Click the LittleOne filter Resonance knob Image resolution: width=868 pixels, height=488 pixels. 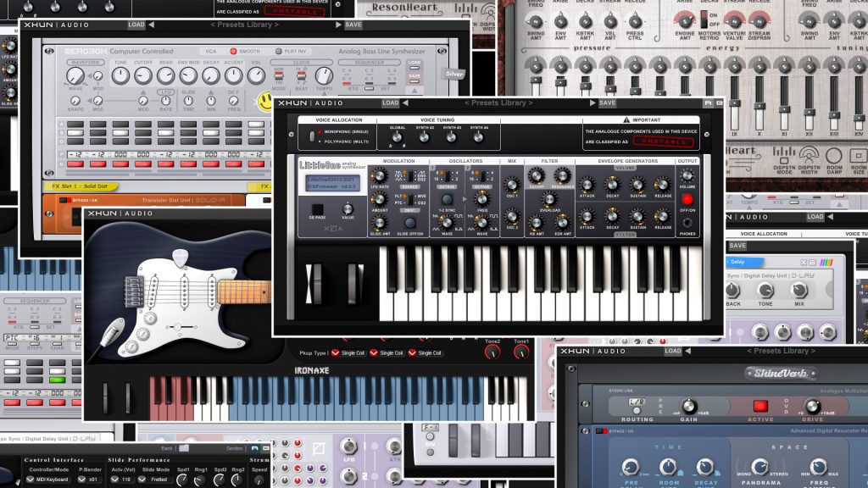(562, 176)
